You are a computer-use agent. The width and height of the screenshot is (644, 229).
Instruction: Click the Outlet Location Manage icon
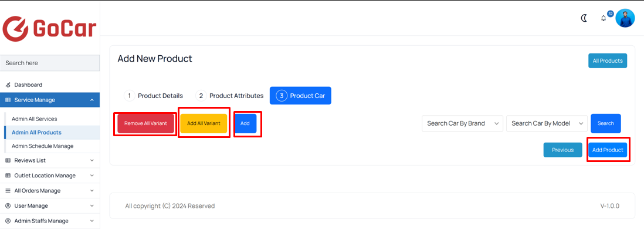(8, 176)
